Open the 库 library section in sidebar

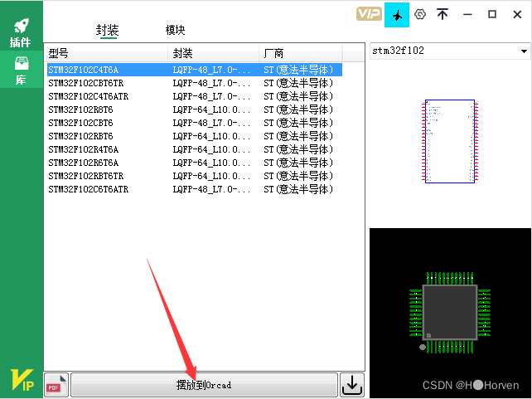[21, 70]
